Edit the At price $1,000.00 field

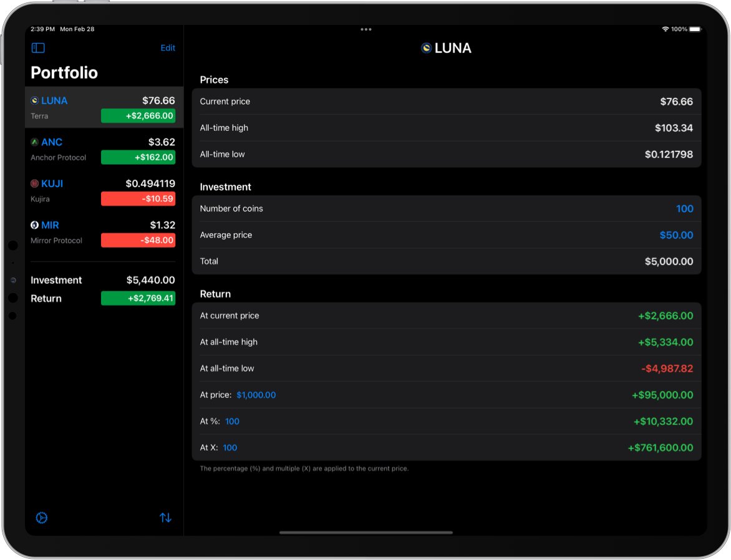coord(256,395)
